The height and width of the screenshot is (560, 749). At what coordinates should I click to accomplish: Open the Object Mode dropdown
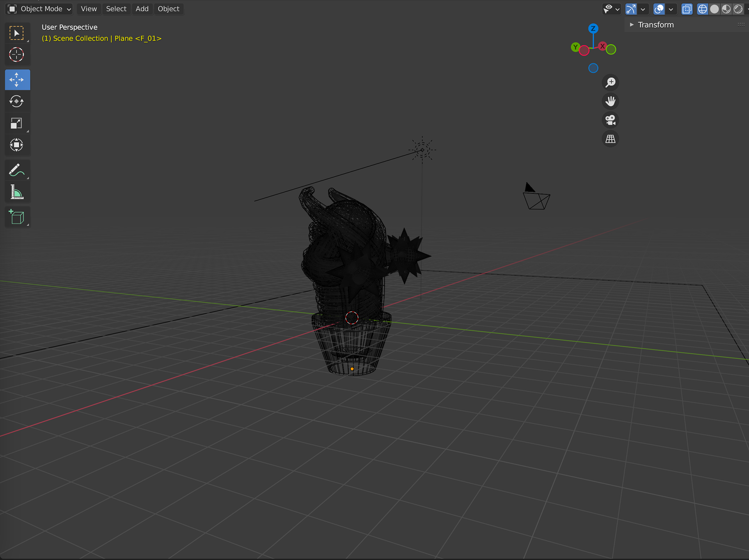pos(40,9)
